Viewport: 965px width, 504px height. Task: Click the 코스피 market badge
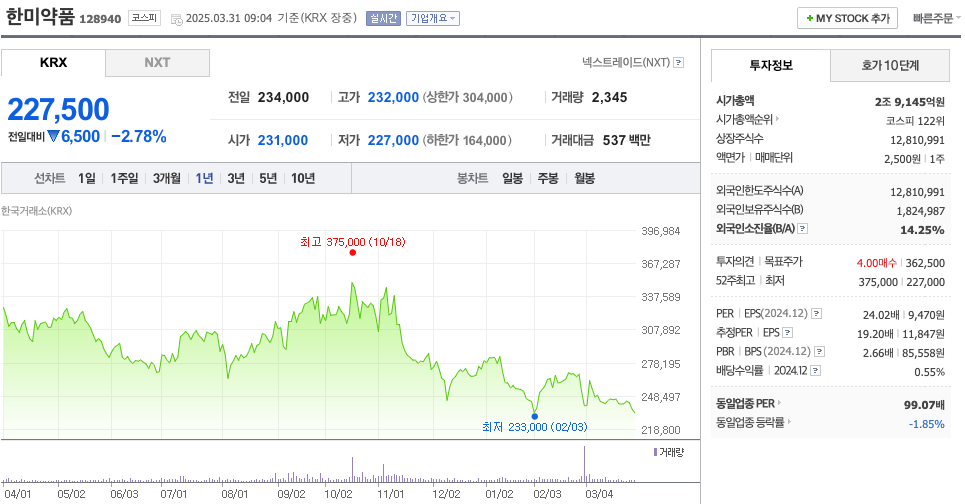[144, 18]
